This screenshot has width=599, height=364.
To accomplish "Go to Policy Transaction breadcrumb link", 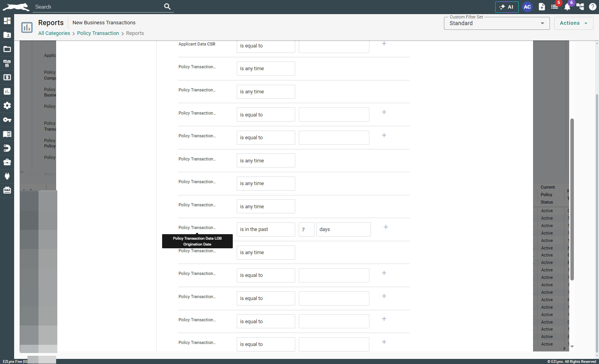I will (x=98, y=33).
